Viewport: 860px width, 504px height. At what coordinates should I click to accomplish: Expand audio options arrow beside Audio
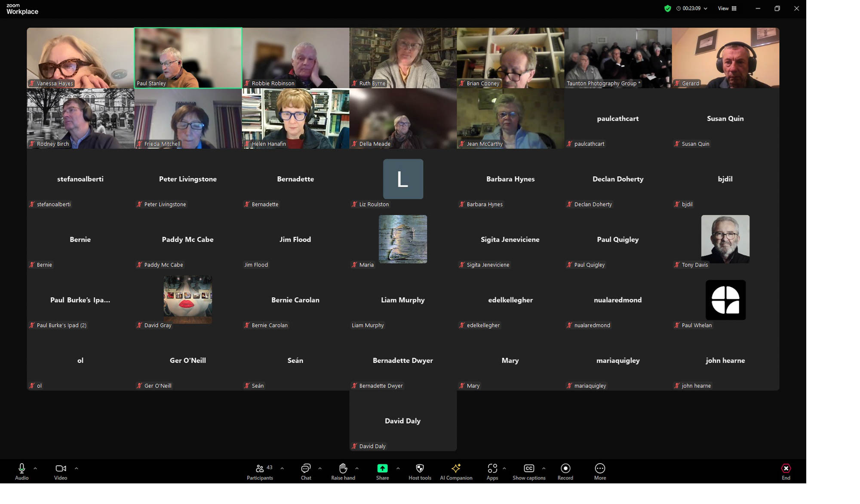click(35, 468)
